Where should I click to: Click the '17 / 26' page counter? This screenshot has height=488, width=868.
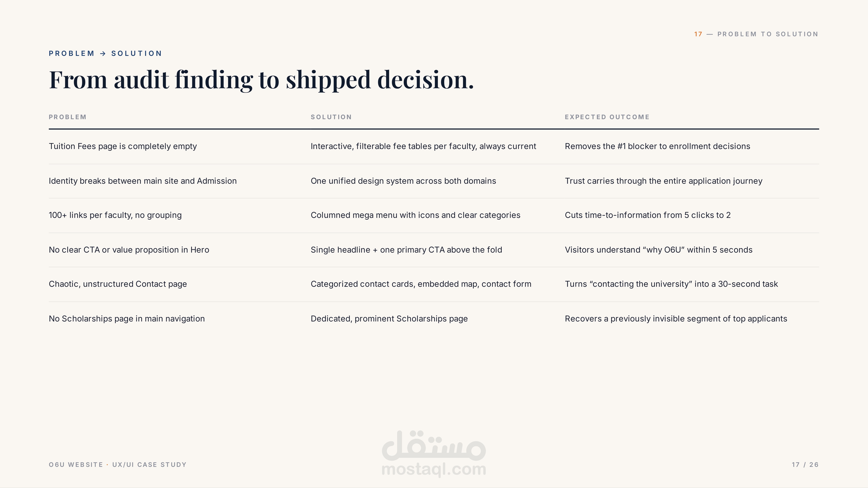click(805, 465)
